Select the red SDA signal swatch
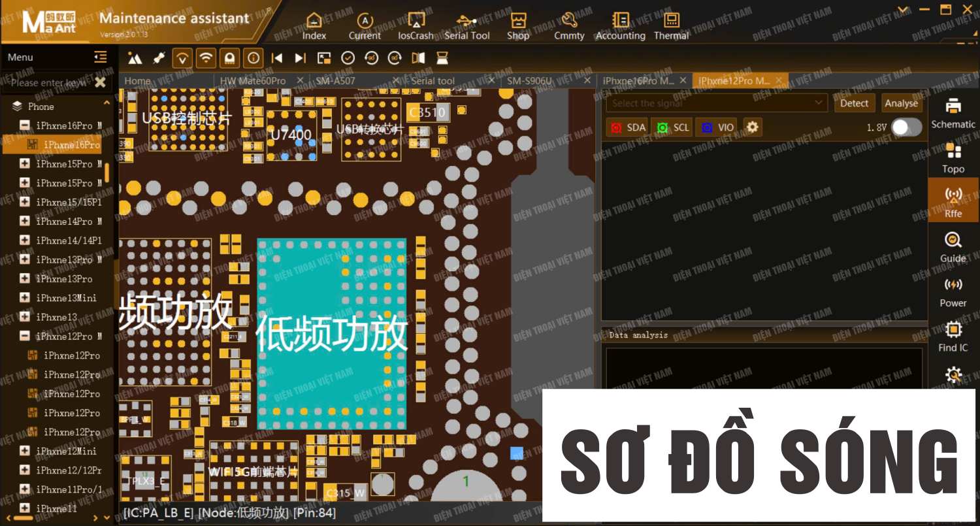This screenshot has width=980, height=526. (x=615, y=127)
